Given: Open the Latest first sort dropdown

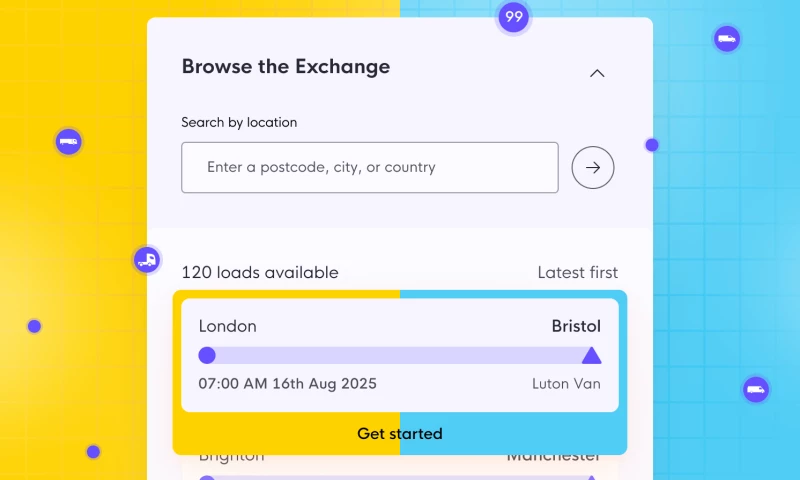Looking at the screenshot, I should point(577,272).
